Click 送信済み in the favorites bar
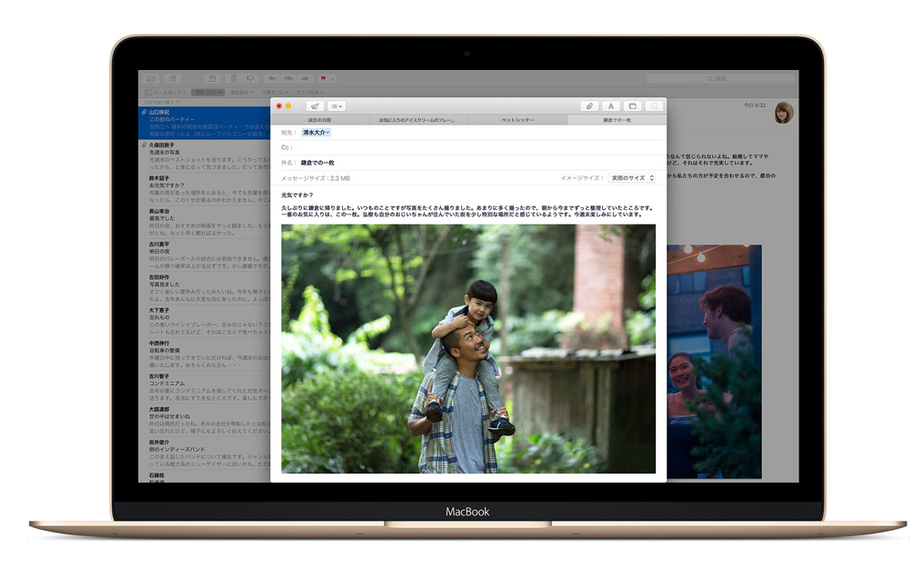This screenshot has height=588, width=924. point(238,91)
